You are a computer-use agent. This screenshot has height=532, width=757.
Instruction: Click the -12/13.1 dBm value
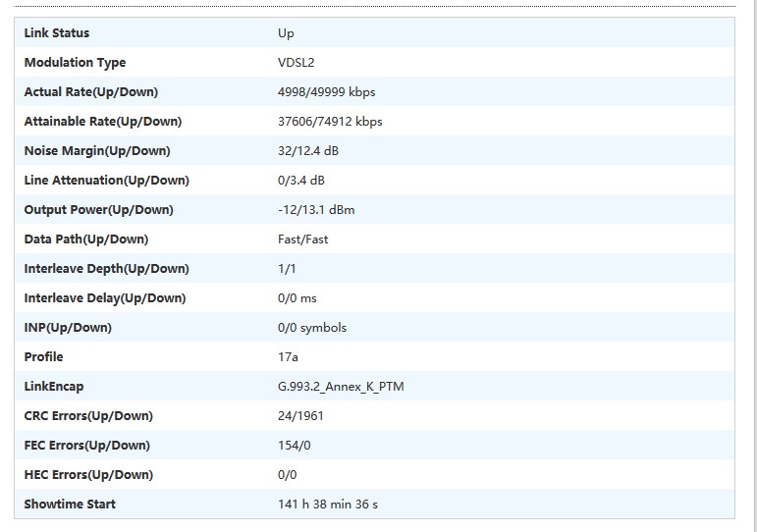[x=316, y=209]
